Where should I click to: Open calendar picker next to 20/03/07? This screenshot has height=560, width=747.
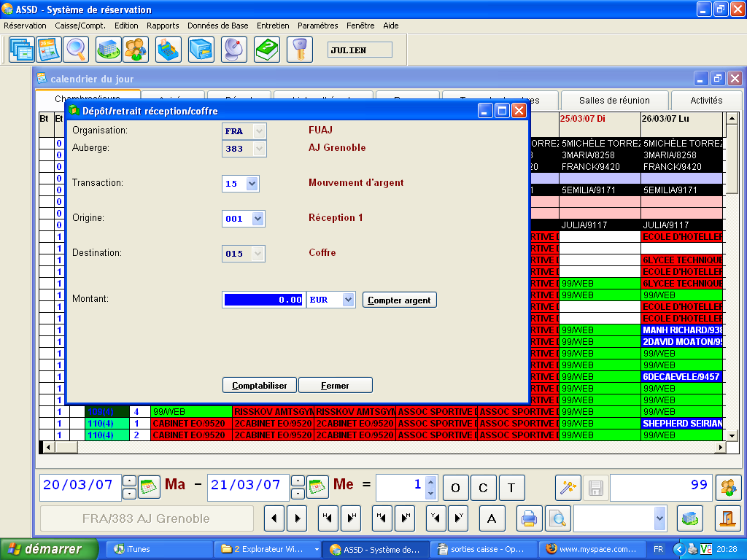coord(149,487)
